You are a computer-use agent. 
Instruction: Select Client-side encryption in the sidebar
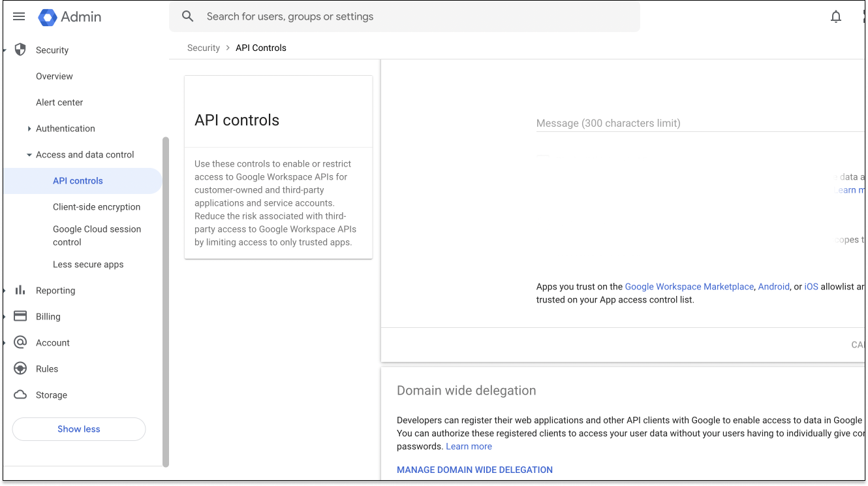click(x=97, y=206)
